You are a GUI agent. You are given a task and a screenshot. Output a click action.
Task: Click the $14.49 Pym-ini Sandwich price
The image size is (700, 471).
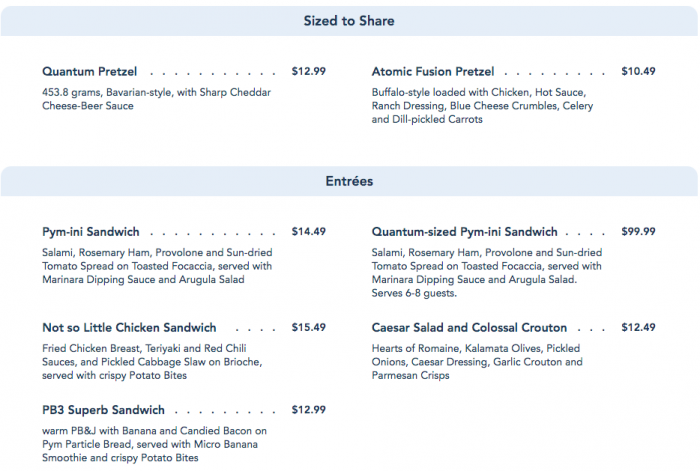click(x=308, y=232)
